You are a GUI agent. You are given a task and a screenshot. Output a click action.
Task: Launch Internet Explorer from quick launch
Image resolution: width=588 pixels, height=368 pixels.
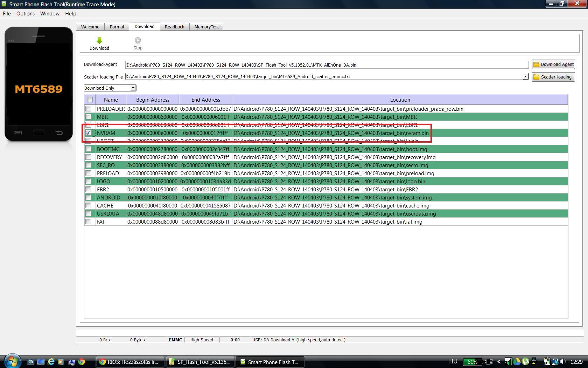click(51, 362)
